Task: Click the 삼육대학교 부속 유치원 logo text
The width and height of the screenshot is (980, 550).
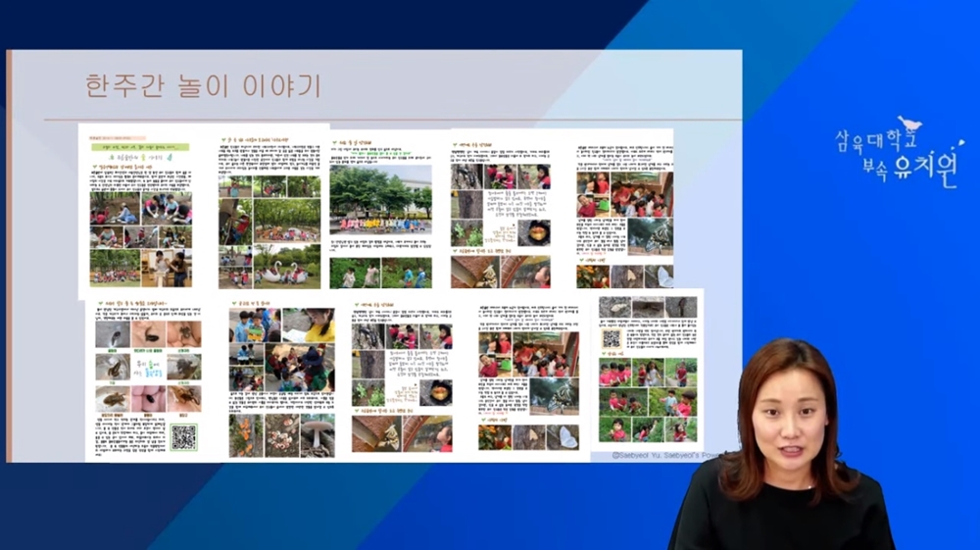Action: point(897,159)
